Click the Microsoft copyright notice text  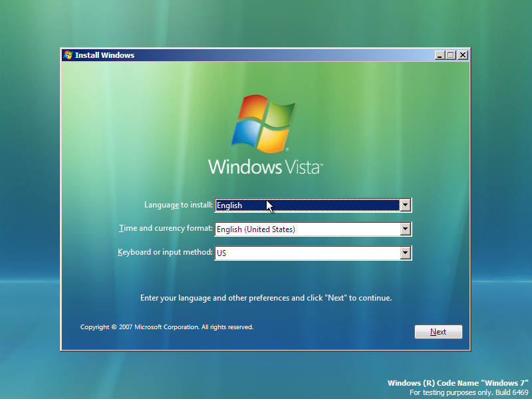167,327
